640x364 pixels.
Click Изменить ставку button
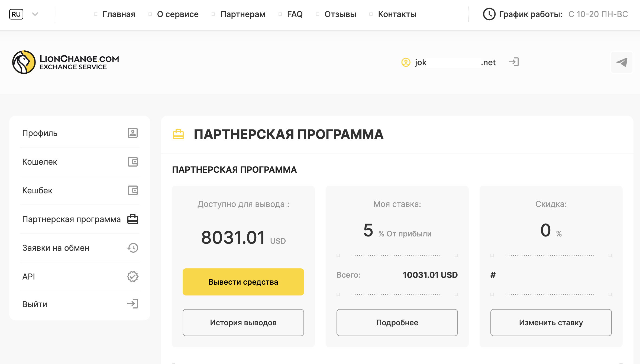[551, 323]
